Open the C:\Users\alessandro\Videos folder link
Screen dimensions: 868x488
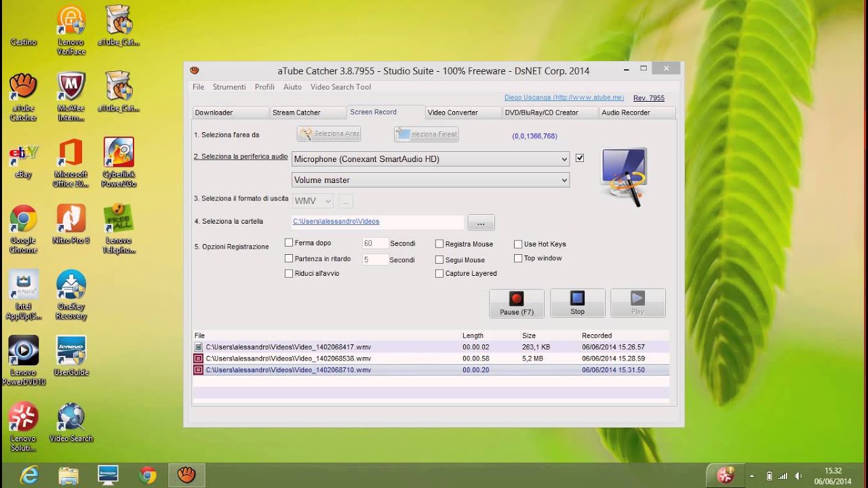point(336,222)
